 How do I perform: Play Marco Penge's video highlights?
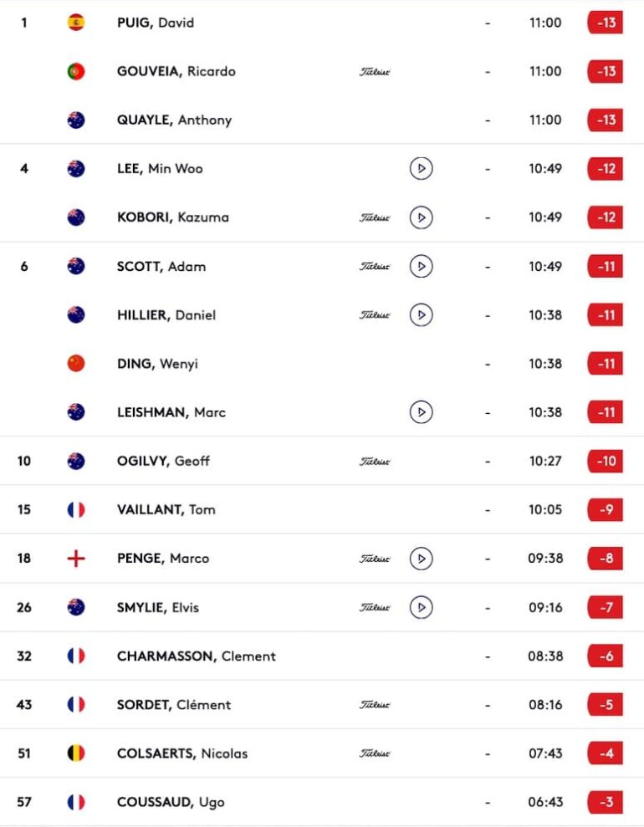(421, 559)
